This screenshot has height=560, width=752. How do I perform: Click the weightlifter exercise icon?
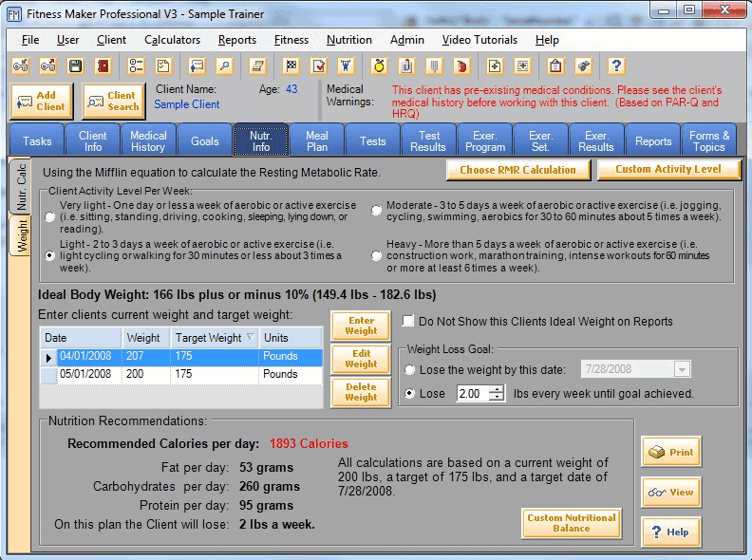point(346,65)
